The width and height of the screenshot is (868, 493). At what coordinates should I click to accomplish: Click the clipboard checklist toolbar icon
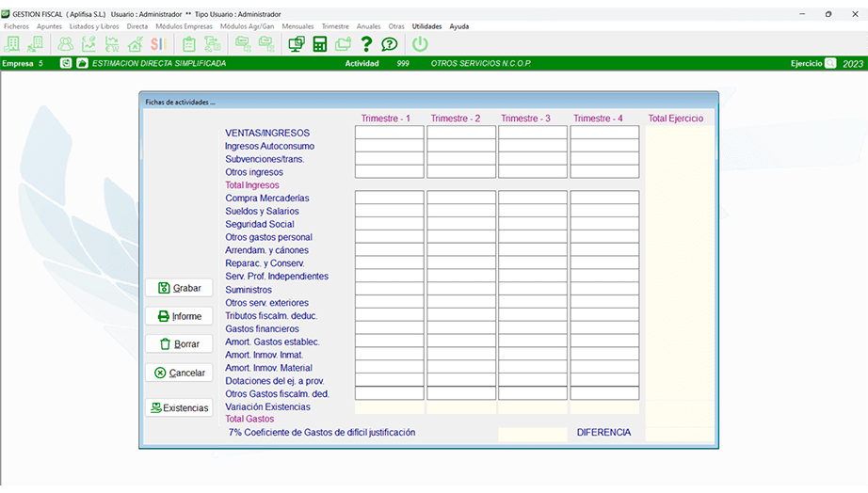point(189,44)
